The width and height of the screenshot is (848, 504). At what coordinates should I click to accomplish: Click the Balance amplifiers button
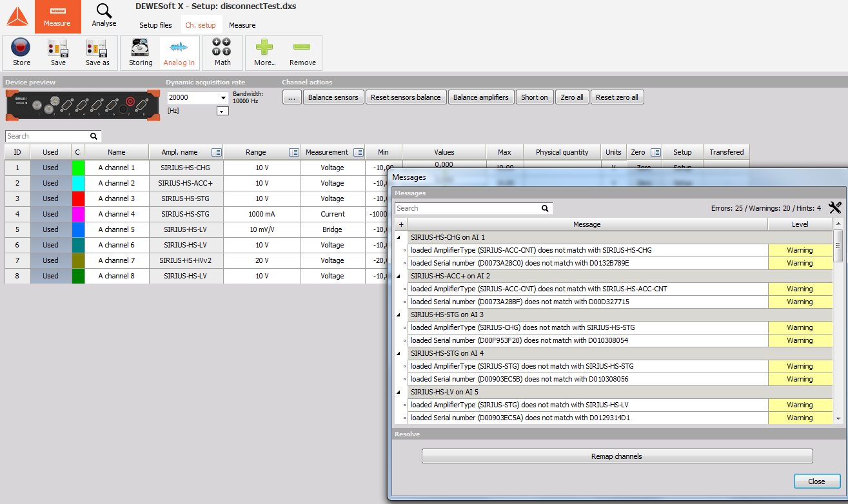[481, 97]
